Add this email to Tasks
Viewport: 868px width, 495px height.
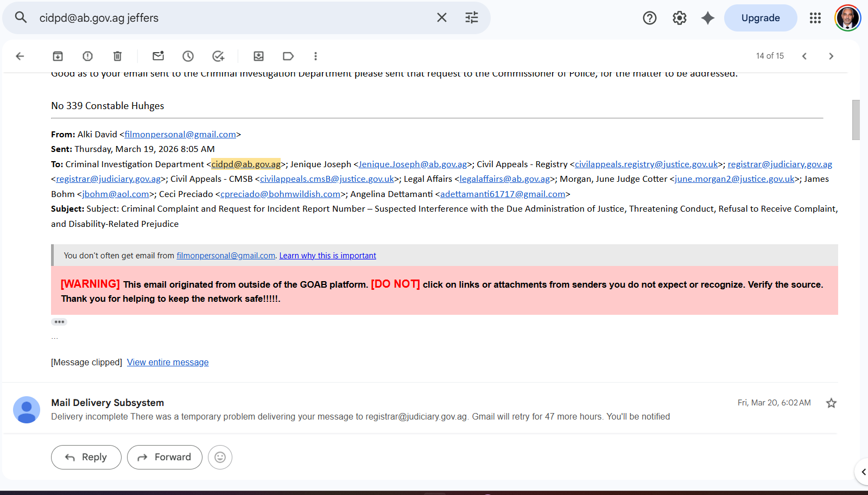(x=218, y=56)
